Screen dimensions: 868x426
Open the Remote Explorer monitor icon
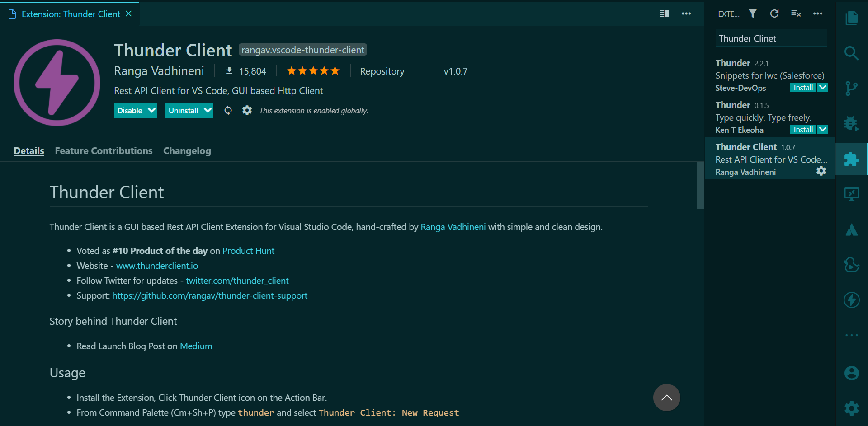tap(852, 194)
